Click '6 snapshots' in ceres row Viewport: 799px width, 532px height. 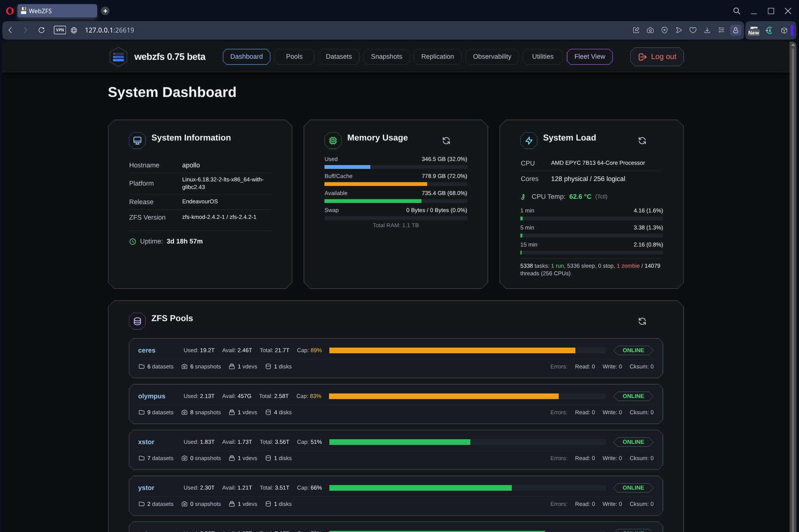(x=206, y=366)
